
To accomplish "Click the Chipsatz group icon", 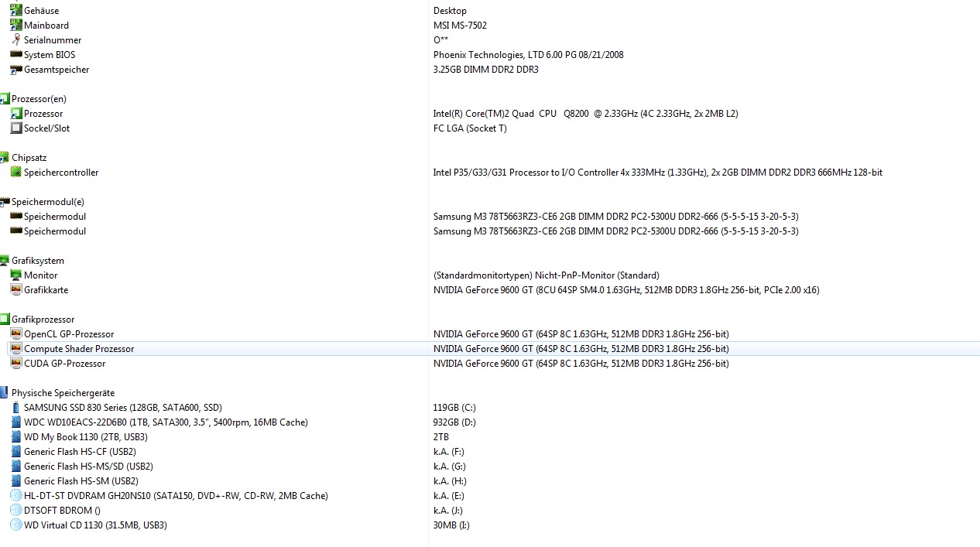I will [x=5, y=158].
